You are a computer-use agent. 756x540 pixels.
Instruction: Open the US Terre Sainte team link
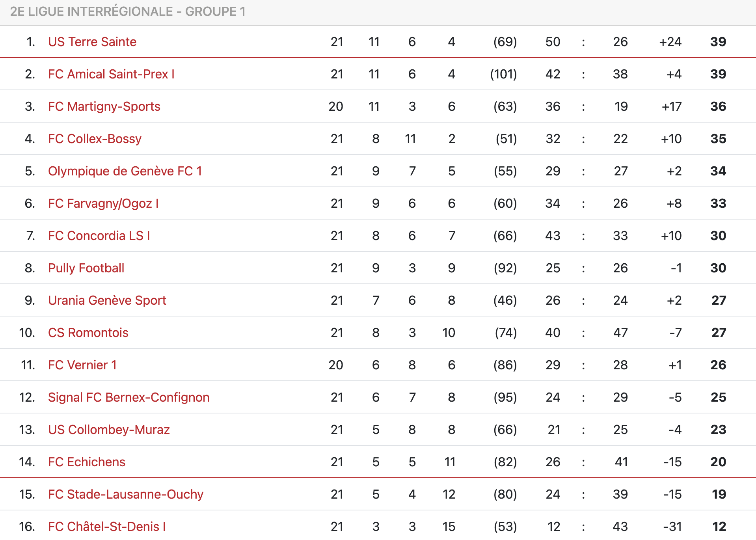point(92,42)
